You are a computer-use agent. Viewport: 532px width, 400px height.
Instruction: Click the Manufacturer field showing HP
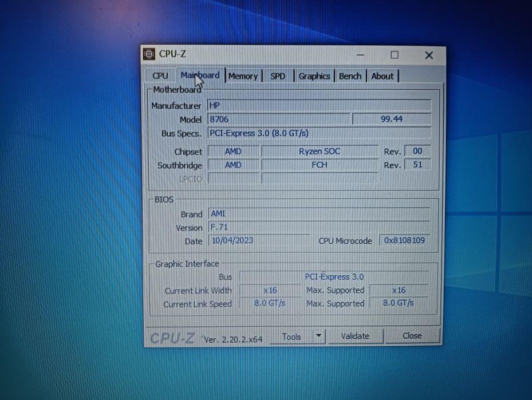(320, 105)
